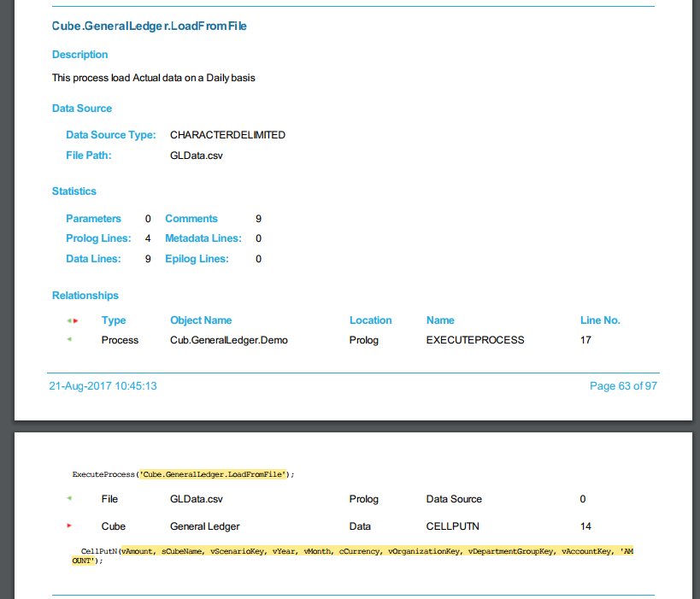This screenshot has height=599, width=700.
Task: Click the highlighted ExecuteProcess code string
Action: click(x=215, y=474)
